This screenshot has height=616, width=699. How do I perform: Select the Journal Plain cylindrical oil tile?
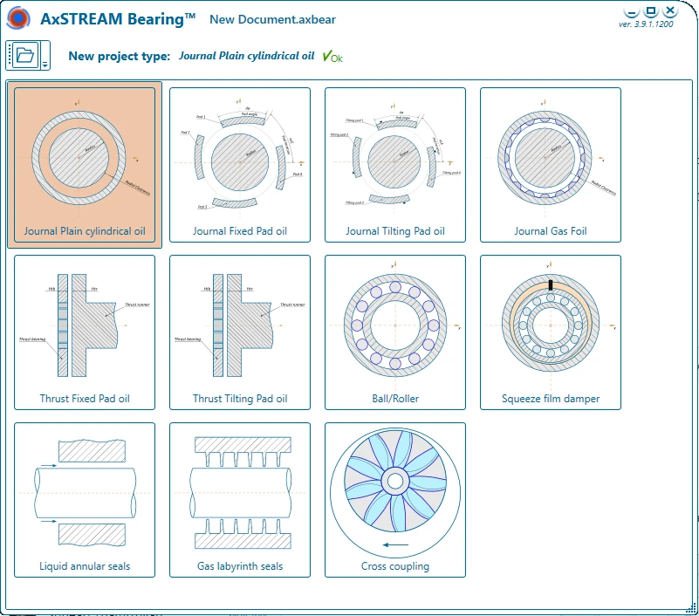(x=85, y=165)
